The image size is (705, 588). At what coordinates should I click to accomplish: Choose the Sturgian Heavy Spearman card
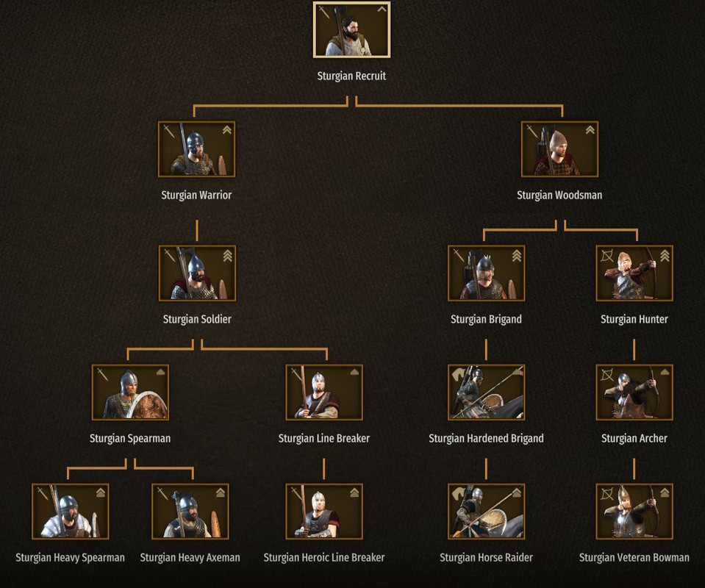[x=71, y=512]
